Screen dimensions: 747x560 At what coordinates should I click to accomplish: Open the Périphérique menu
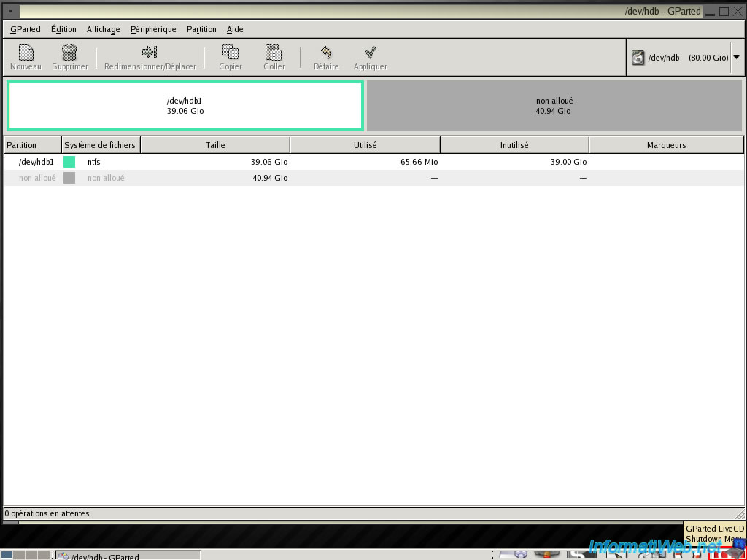click(153, 29)
